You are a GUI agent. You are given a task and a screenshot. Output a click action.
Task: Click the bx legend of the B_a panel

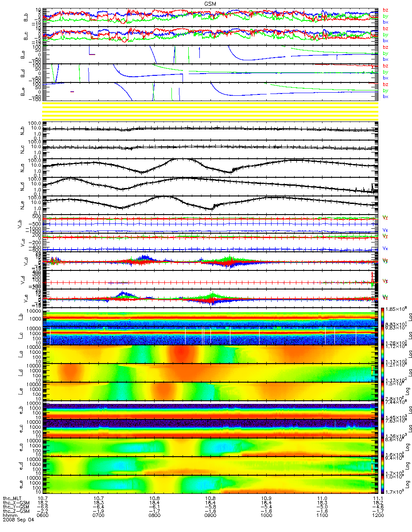click(x=385, y=59)
